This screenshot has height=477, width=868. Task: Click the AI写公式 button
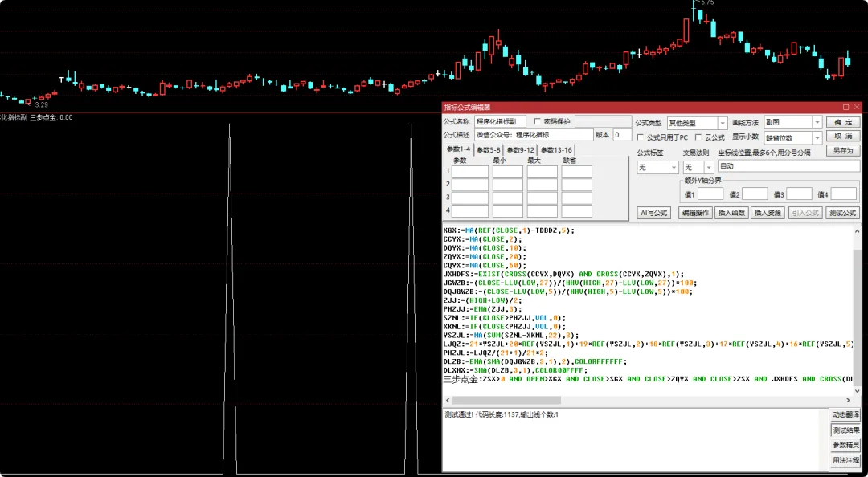[653, 213]
